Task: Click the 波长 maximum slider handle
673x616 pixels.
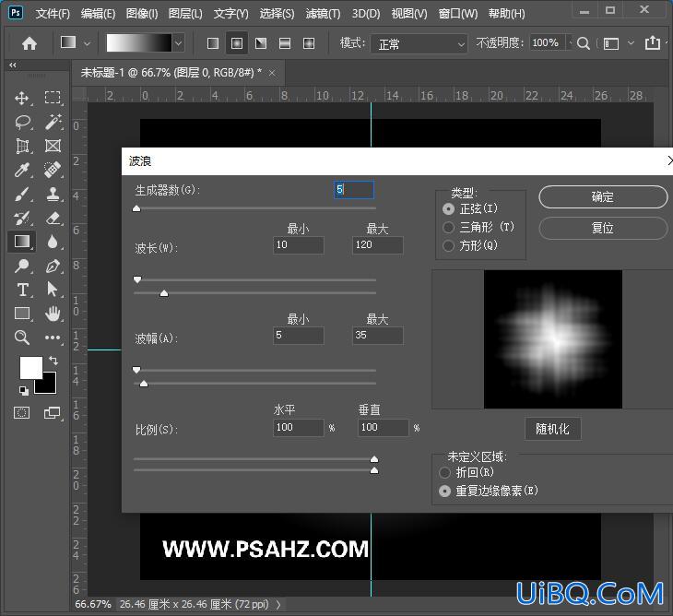Action: click(x=164, y=293)
